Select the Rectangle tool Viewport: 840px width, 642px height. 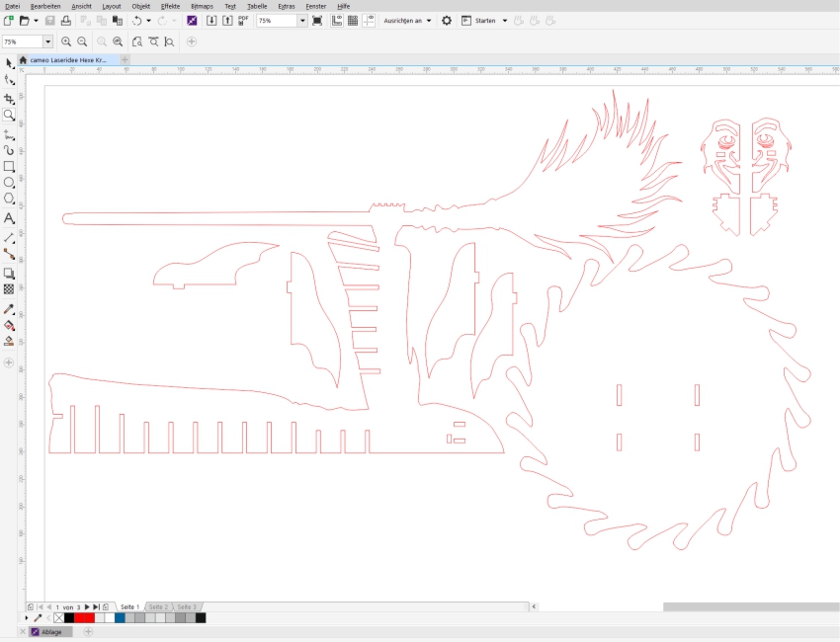point(9,166)
